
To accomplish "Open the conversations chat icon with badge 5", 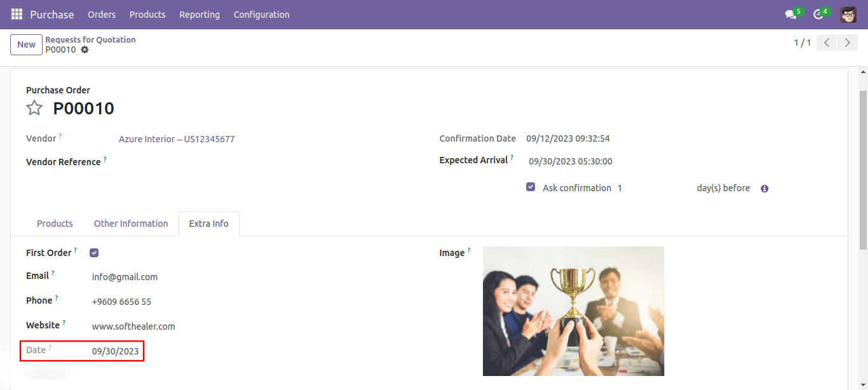I will [x=791, y=14].
